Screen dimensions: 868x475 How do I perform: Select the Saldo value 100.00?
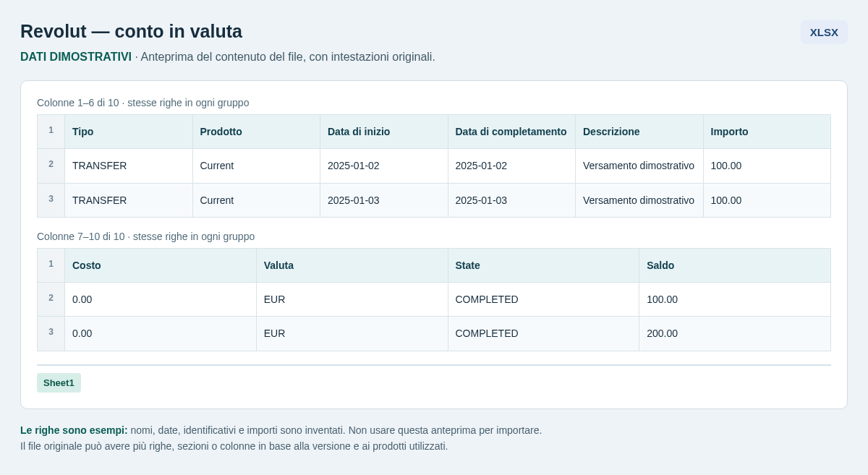735,299
